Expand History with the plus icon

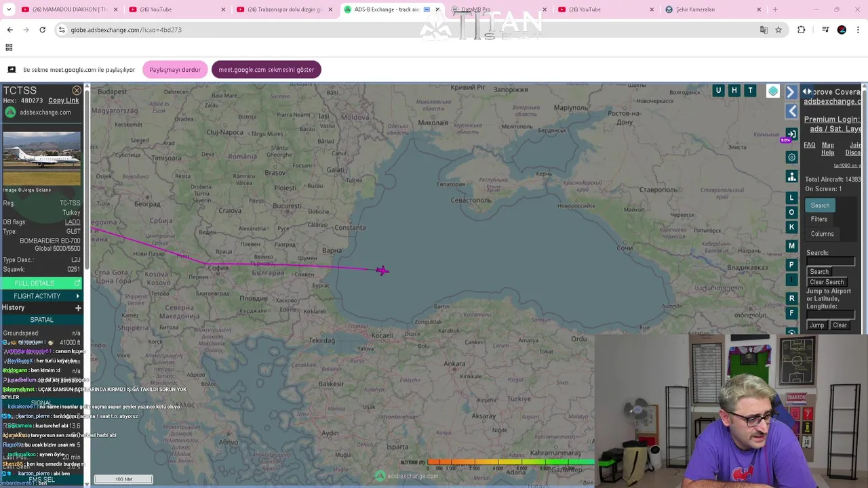(78, 308)
